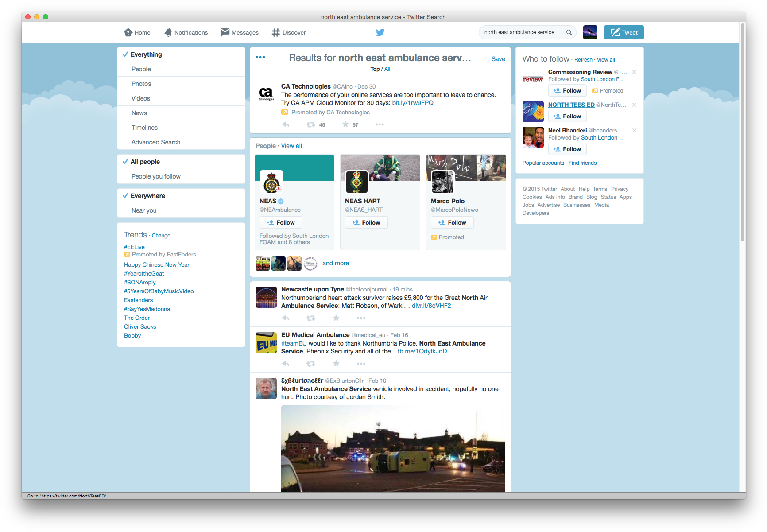Enable the People you follow filter

[x=155, y=176]
